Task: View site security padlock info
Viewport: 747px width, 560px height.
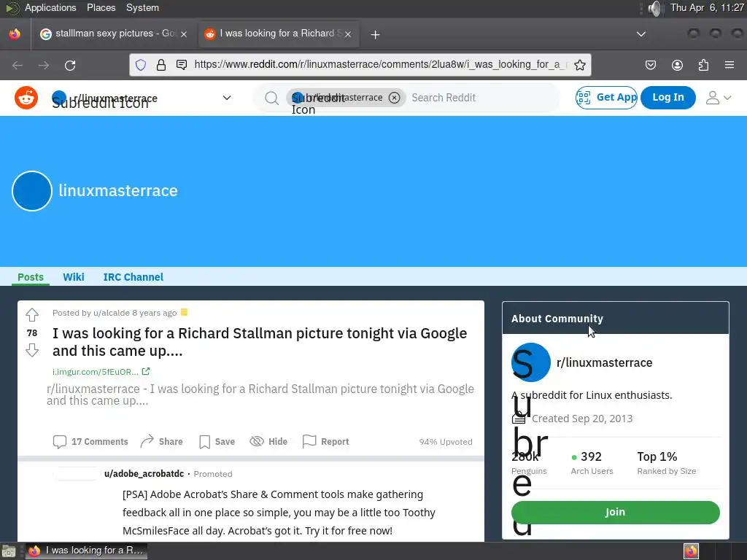Action: pyautogui.click(x=161, y=65)
